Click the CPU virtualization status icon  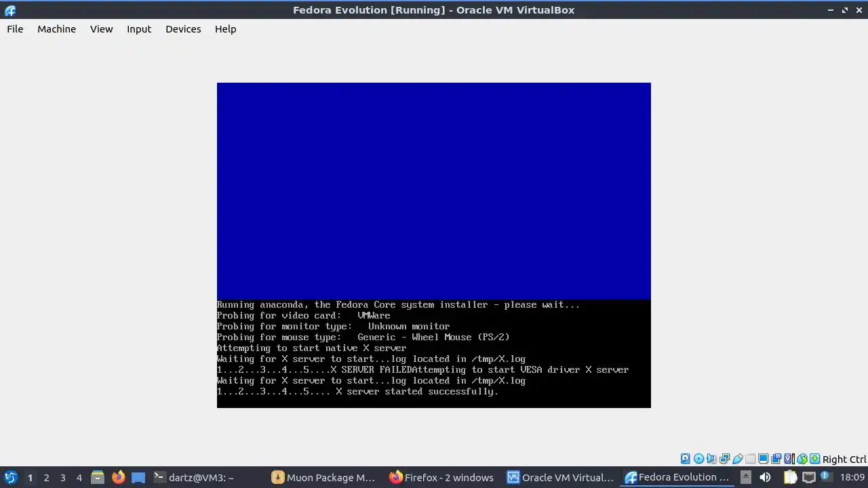(x=789, y=459)
